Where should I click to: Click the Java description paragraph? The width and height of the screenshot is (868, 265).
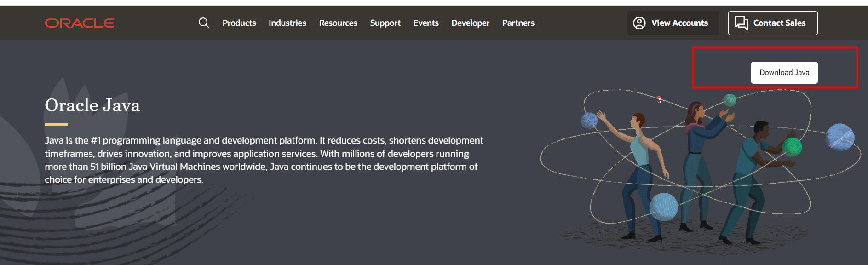tap(264, 160)
